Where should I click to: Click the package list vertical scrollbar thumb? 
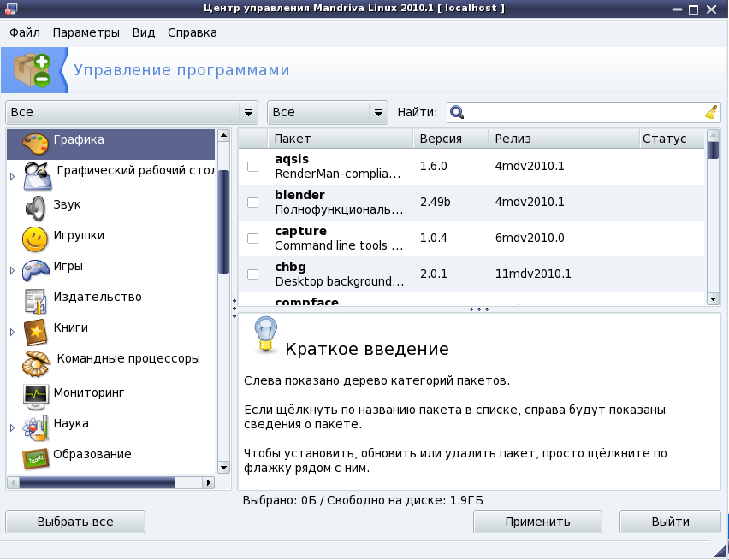pos(713,150)
